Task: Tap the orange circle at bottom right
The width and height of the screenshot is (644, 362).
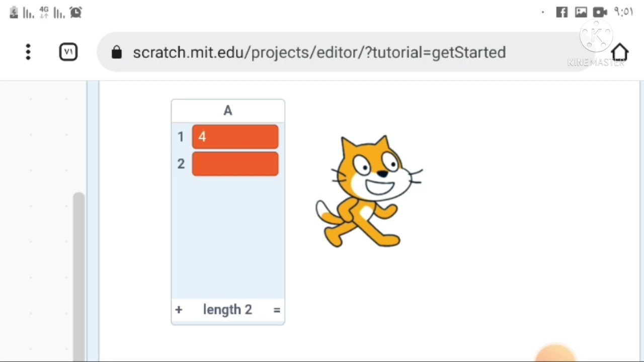Action: [x=555, y=353]
